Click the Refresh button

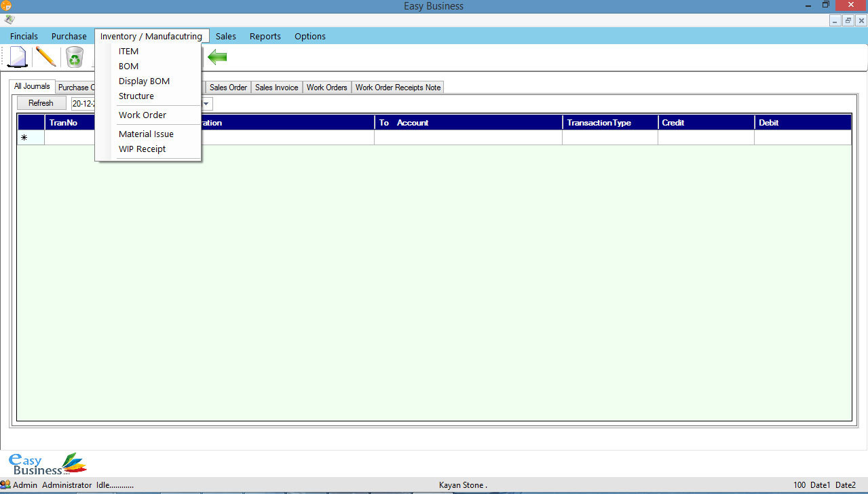(41, 103)
